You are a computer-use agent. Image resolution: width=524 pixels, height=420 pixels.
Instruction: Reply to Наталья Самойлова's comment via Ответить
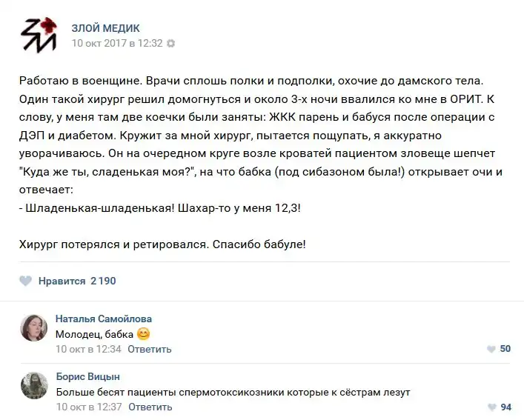pos(149,349)
